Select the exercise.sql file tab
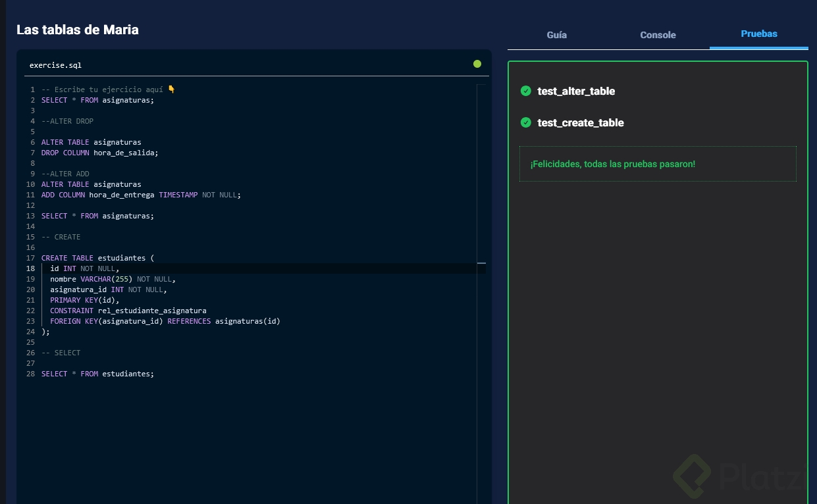 [55, 65]
